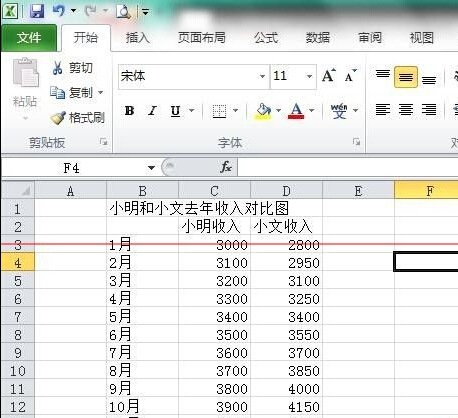
Task: Click the 小明收入 header cell
Action: [214, 226]
